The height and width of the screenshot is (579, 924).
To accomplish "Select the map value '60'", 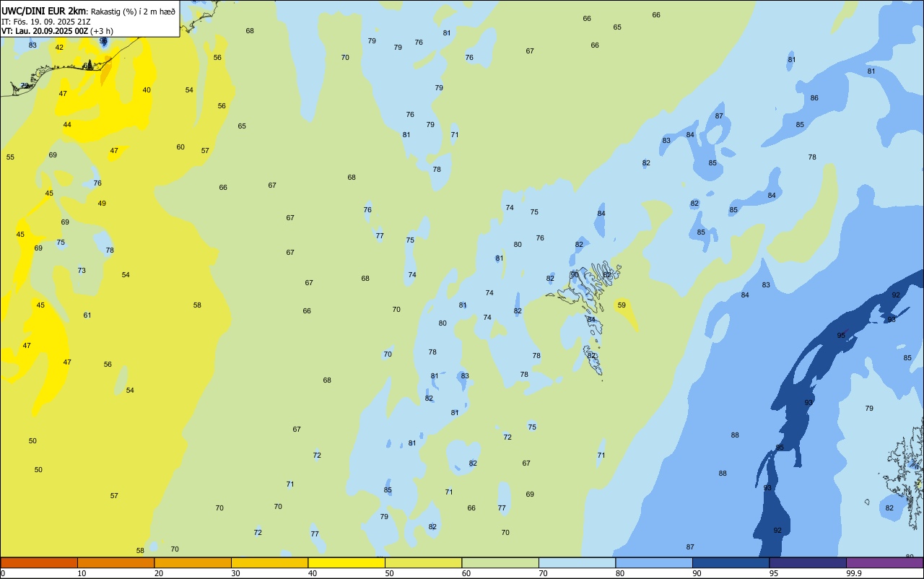I will [180, 147].
